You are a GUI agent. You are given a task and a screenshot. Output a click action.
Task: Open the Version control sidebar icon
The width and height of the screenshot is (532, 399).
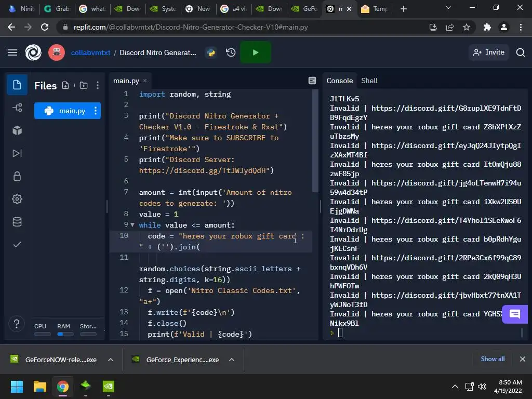click(17, 108)
